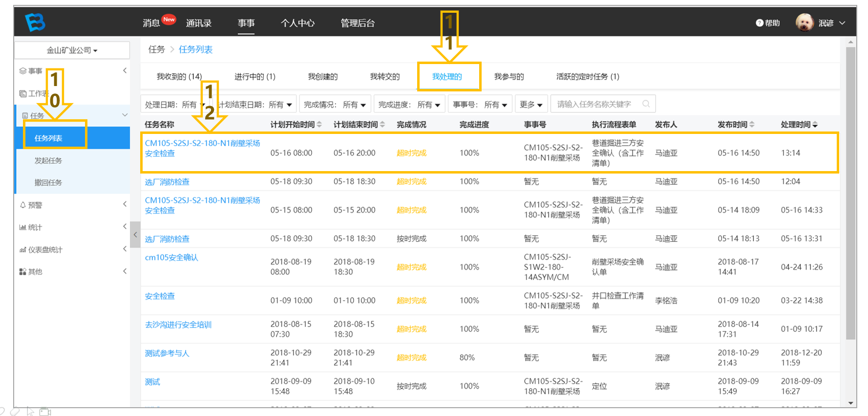Viewport: 868px width, 416px height.
Task: Click the 事事 sidebar stack icon
Action: [x=22, y=71]
